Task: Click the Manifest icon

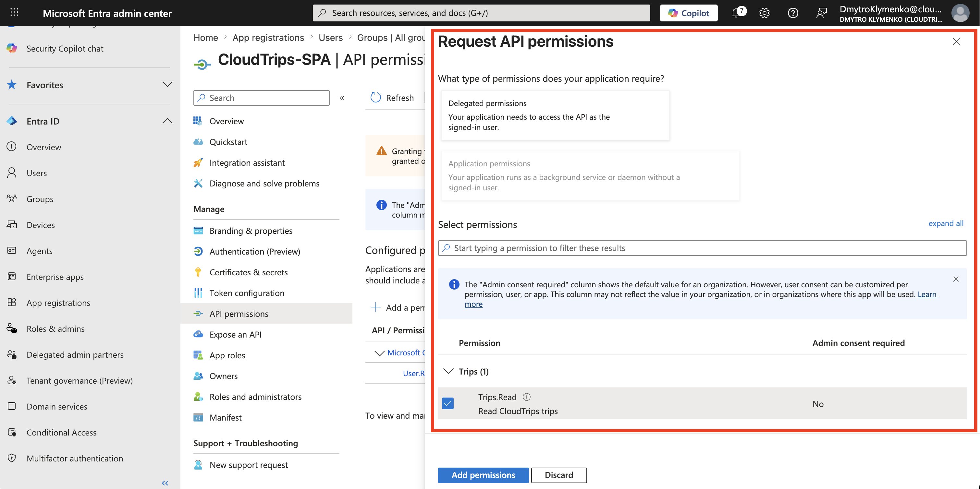Action: [198, 417]
